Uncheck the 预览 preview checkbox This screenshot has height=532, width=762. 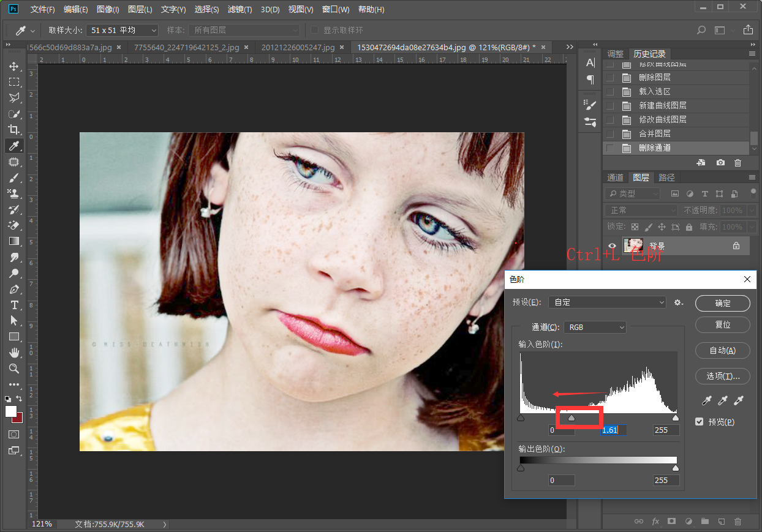[700, 422]
